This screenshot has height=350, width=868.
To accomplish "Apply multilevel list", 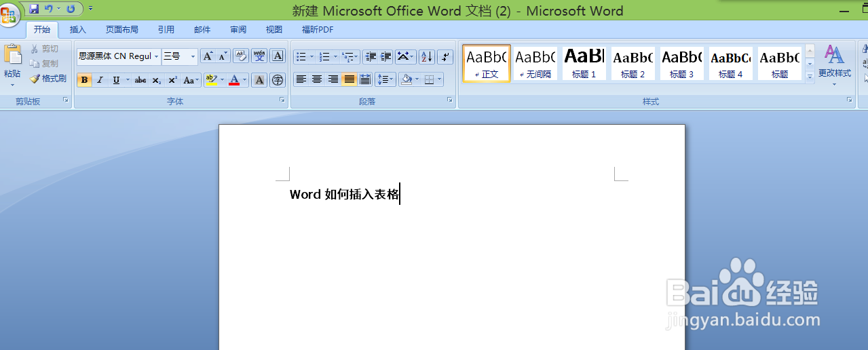I will coord(351,56).
